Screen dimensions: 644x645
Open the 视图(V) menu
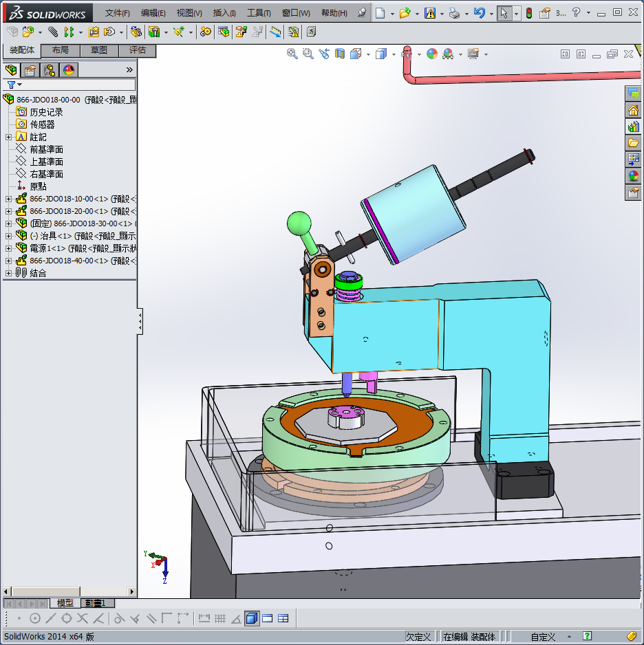[x=189, y=13]
